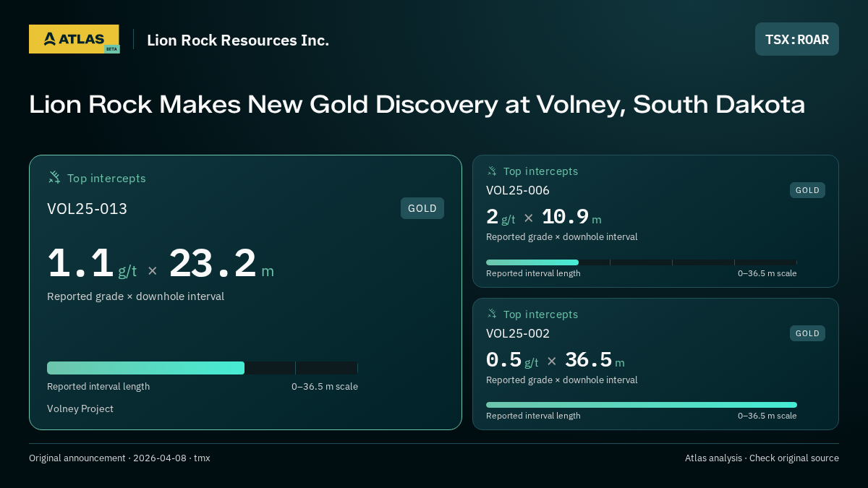Click the VOL25-013 interval length bar
This screenshot has width=868, height=488.
pyautogui.click(x=203, y=368)
